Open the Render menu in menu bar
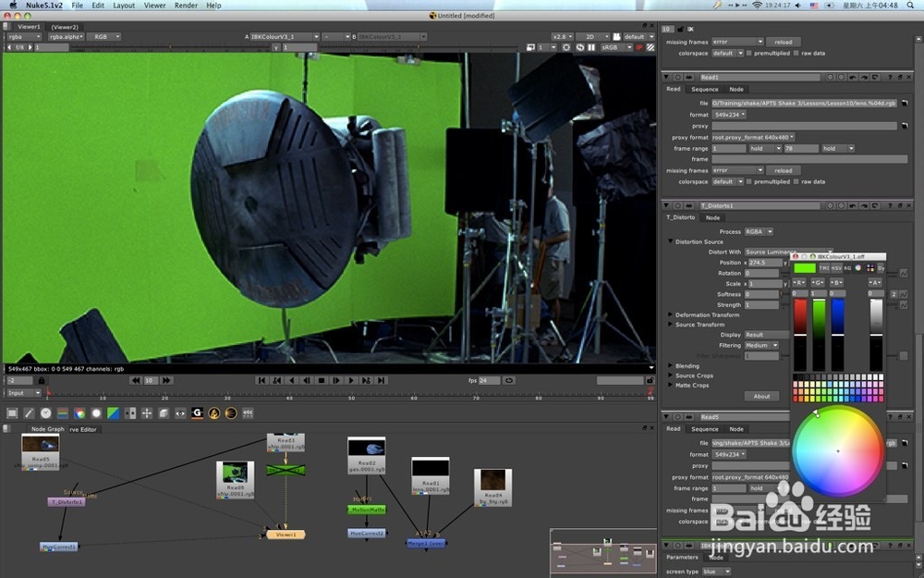The width and height of the screenshot is (924, 578). tap(186, 6)
